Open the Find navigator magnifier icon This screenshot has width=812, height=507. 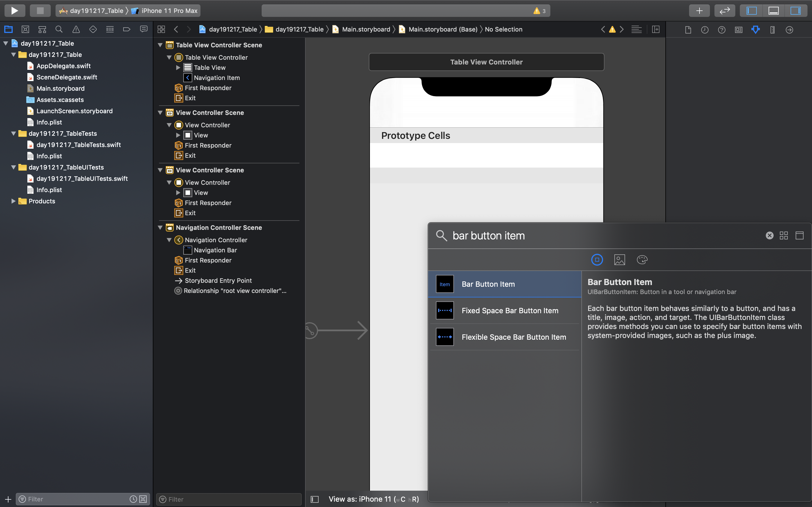click(59, 30)
